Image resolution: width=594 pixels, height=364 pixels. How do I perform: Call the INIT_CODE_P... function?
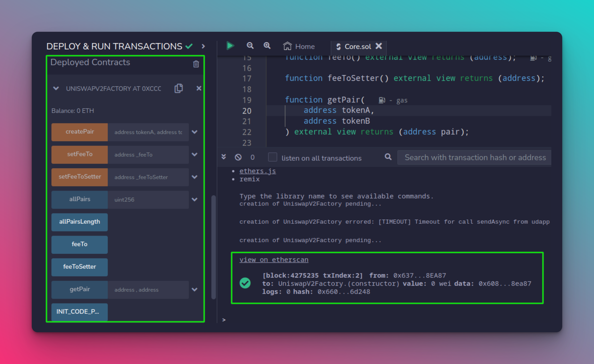79,312
